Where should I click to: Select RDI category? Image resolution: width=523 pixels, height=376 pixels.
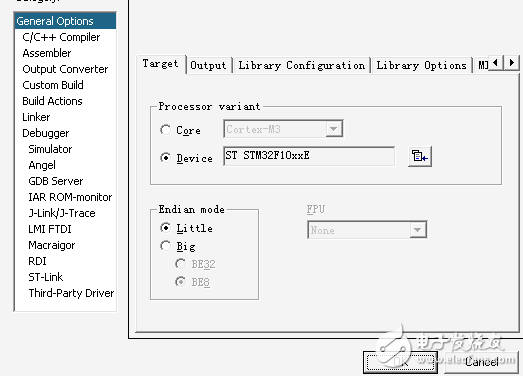(x=37, y=261)
